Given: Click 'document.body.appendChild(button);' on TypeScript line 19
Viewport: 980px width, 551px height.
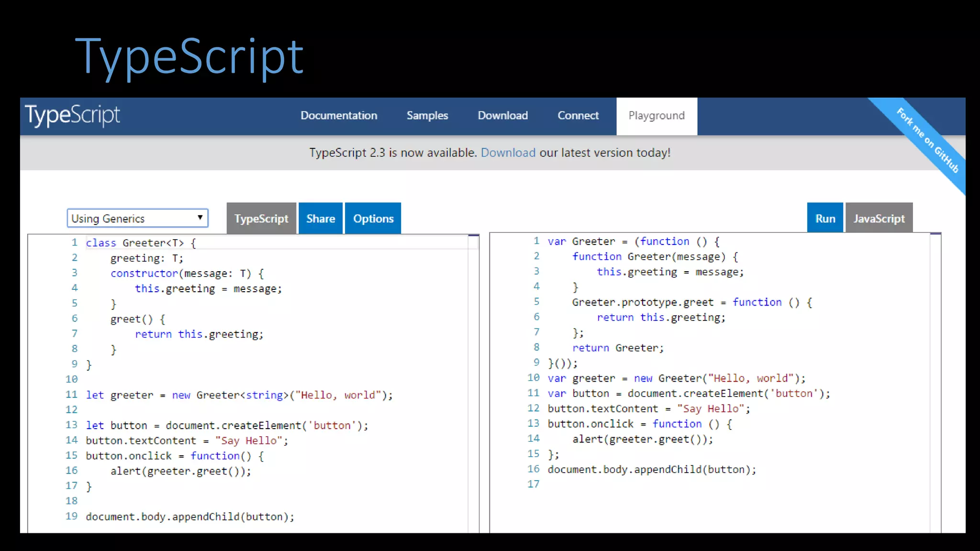Looking at the screenshot, I should tap(190, 517).
